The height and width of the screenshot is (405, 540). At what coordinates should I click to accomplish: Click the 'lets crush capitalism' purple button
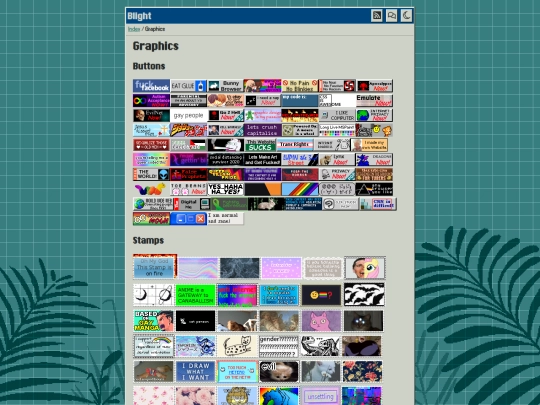coord(262,130)
